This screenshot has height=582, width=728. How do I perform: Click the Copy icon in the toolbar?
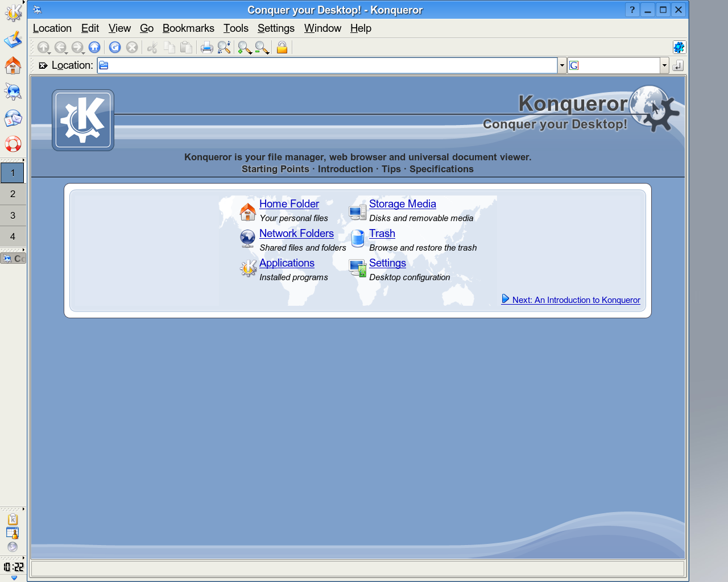(169, 48)
